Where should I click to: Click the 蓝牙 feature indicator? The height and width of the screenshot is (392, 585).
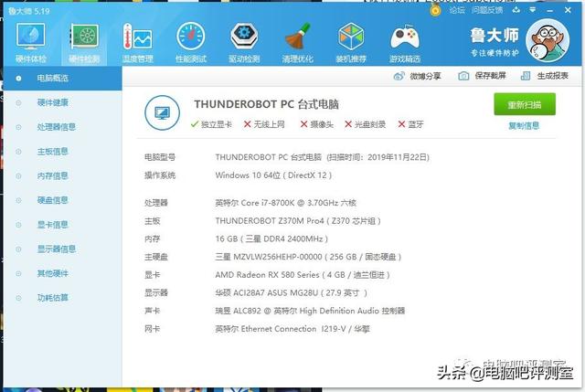[410, 124]
